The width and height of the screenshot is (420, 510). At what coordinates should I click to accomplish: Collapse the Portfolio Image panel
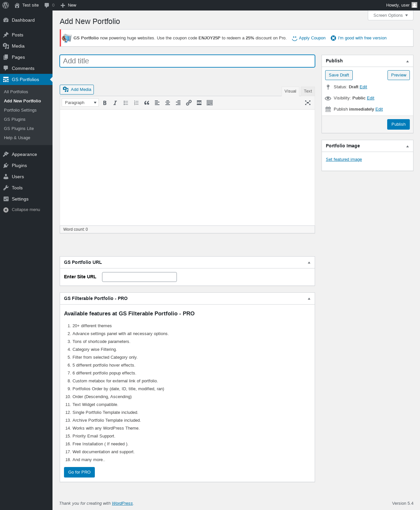click(x=408, y=146)
